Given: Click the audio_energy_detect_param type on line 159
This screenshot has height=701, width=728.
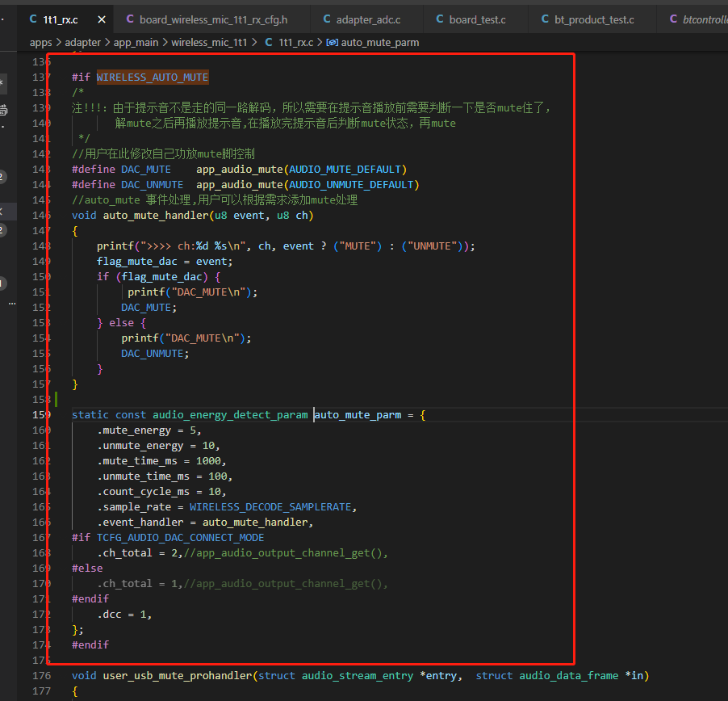Looking at the screenshot, I should pyautogui.click(x=230, y=414).
